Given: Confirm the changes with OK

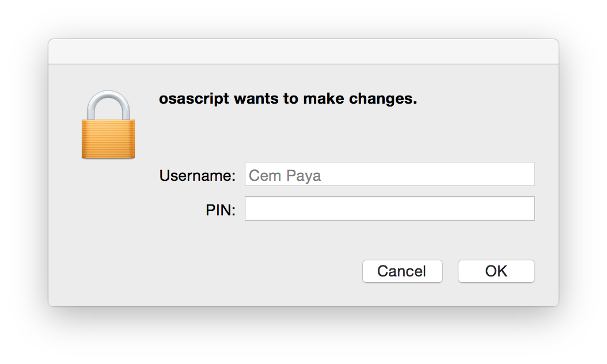Looking at the screenshot, I should coord(496,271).
